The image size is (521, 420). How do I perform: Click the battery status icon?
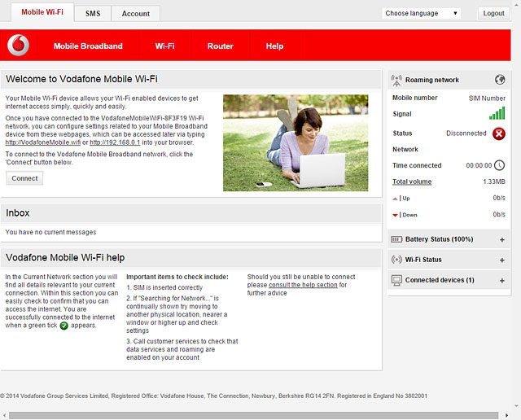pyautogui.click(x=396, y=239)
